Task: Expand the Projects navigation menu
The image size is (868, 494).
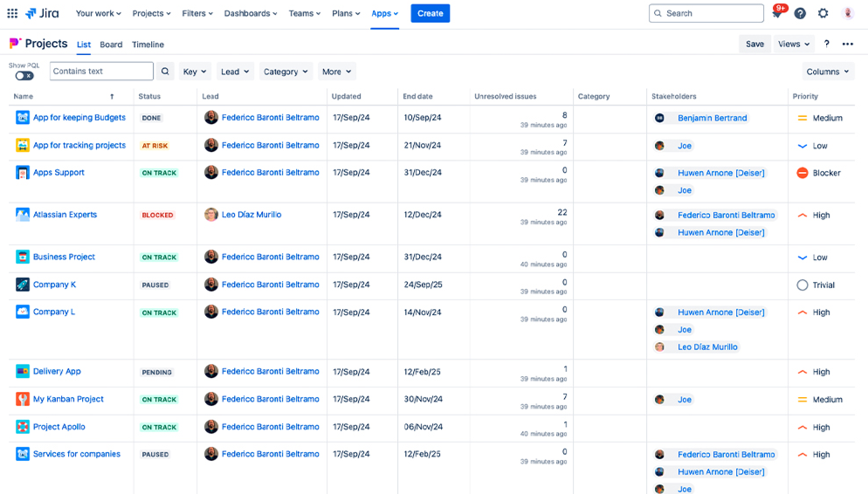Action: click(x=151, y=13)
